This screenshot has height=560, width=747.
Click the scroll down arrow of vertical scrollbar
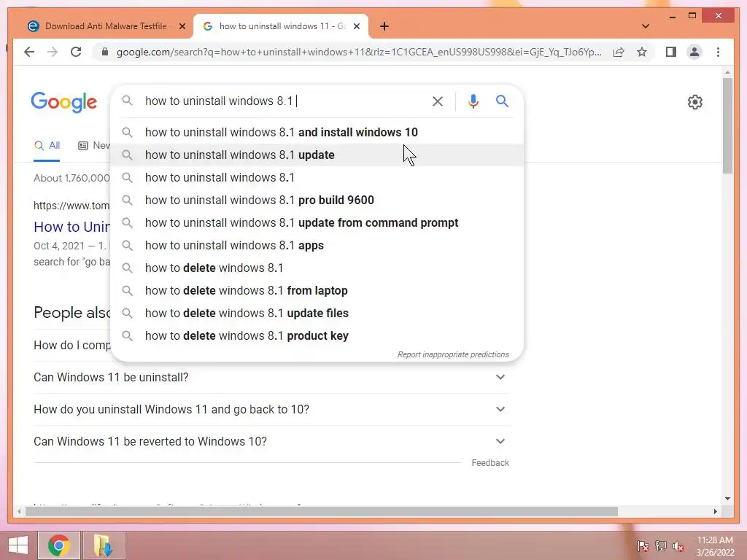pos(727,499)
